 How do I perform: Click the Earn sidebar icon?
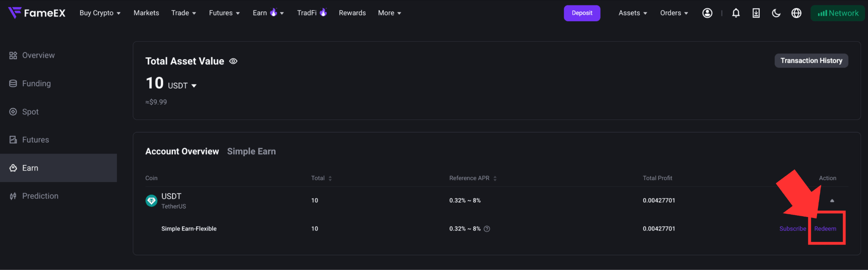pos(13,168)
